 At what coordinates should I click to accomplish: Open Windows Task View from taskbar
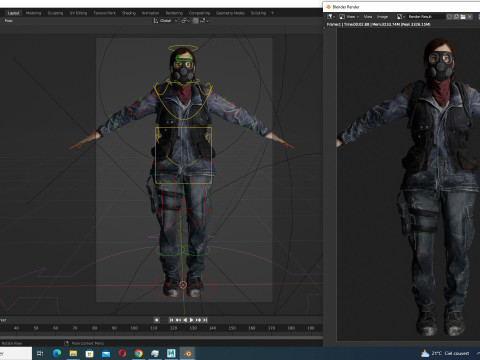pos(40,353)
